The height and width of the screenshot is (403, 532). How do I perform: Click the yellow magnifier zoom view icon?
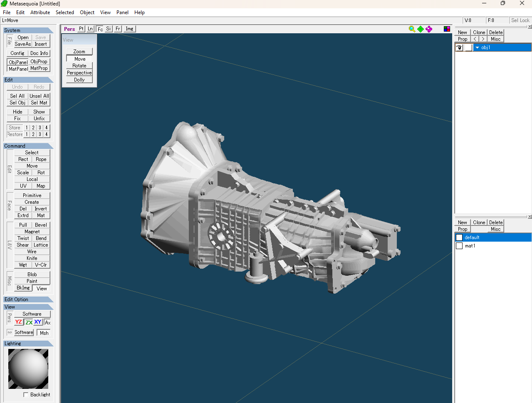[x=412, y=29]
